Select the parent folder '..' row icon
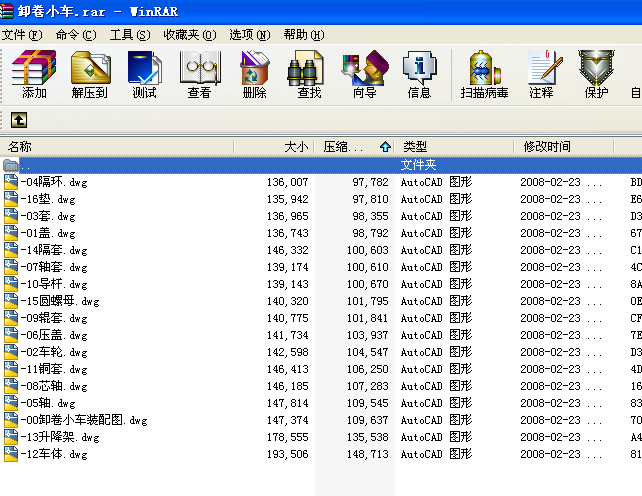Image resolution: width=642 pixels, height=496 pixels. pyautogui.click(x=10, y=165)
